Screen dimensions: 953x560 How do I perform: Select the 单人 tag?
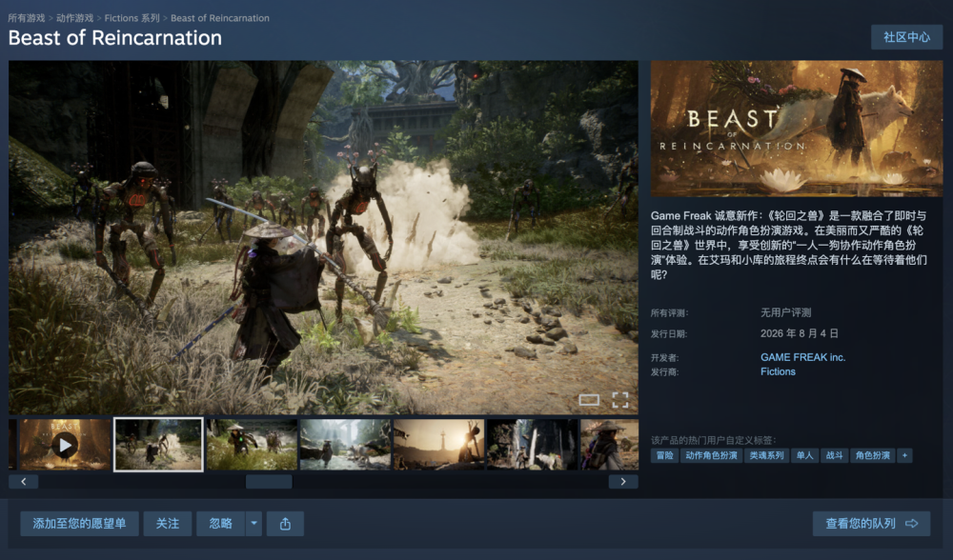pyautogui.click(x=804, y=455)
